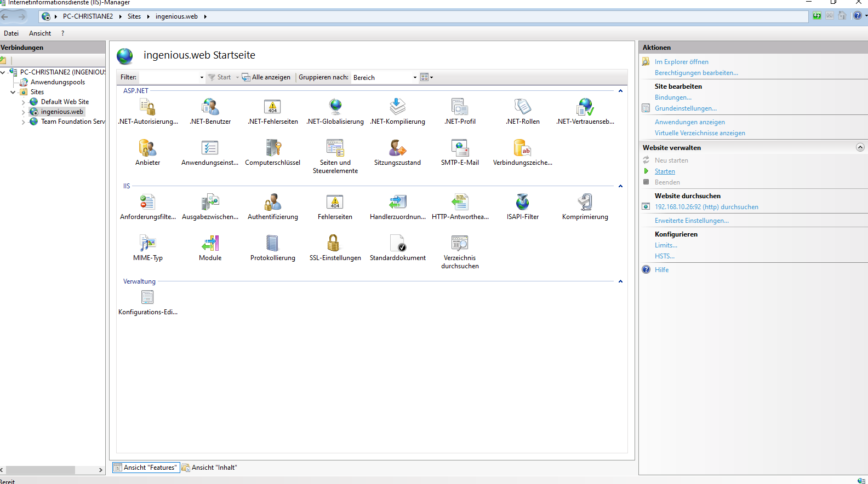Click Im Explorer öffnen link

[681, 62]
